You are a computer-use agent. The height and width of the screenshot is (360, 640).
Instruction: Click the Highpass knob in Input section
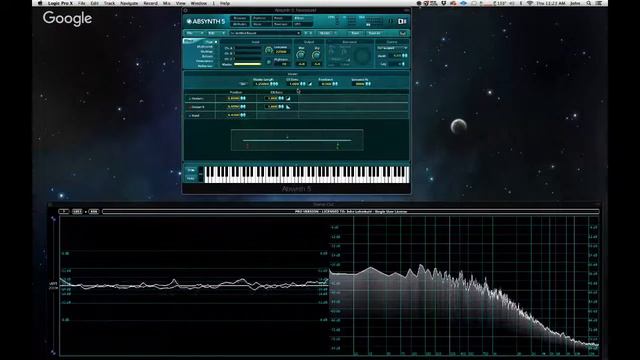(269, 62)
